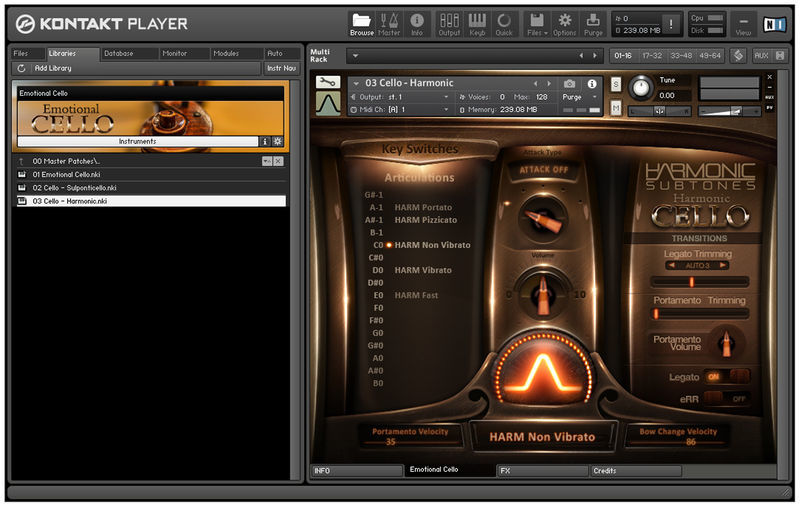Open the Files save menu
The width and height of the screenshot is (800, 507).
click(x=537, y=24)
